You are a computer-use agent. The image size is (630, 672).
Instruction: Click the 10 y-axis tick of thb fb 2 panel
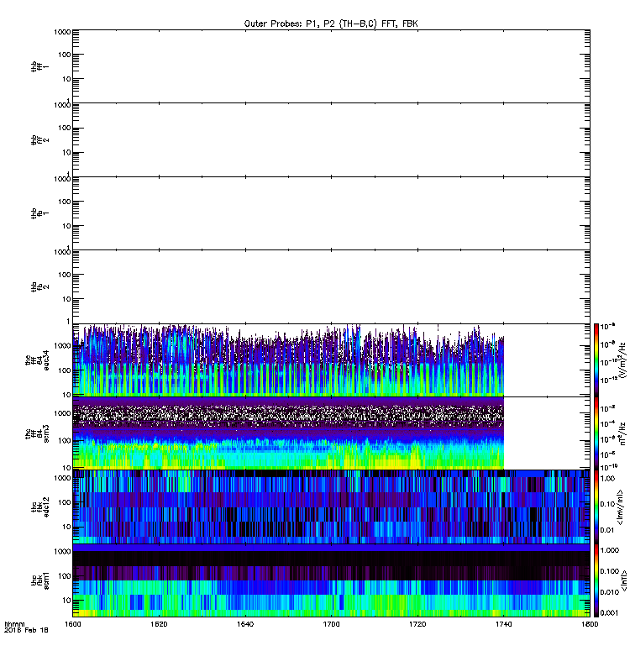67,299
